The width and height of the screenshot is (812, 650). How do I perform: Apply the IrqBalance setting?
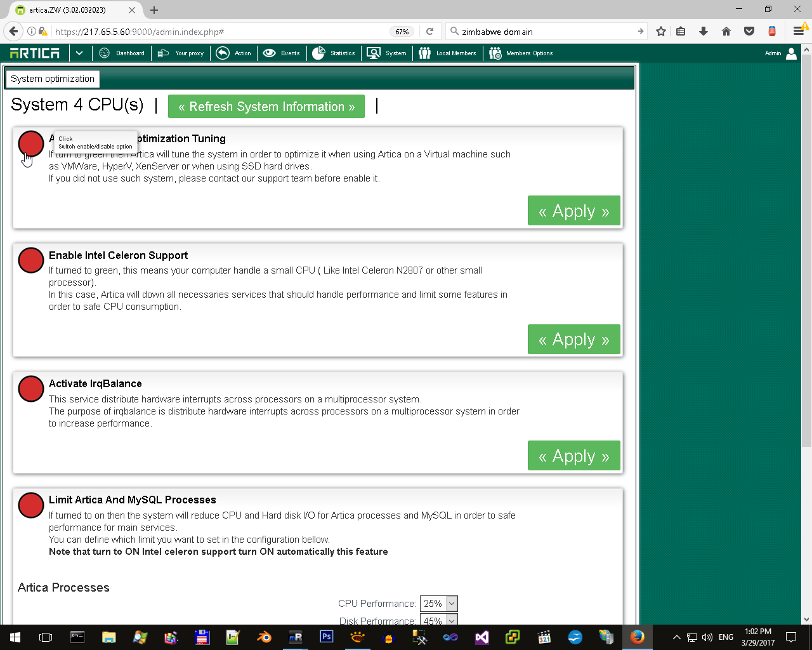[x=574, y=456]
